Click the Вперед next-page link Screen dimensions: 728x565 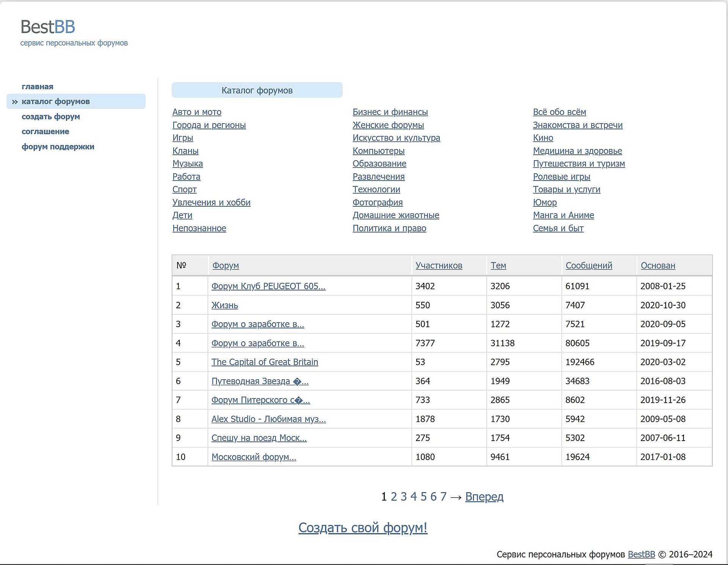484,496
